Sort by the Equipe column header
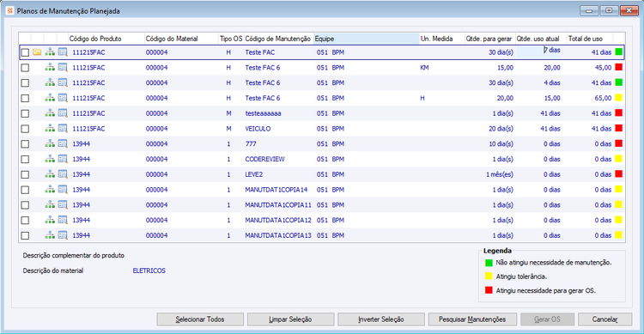The width and height of the screenshot is (644, 334). [366, 39]
